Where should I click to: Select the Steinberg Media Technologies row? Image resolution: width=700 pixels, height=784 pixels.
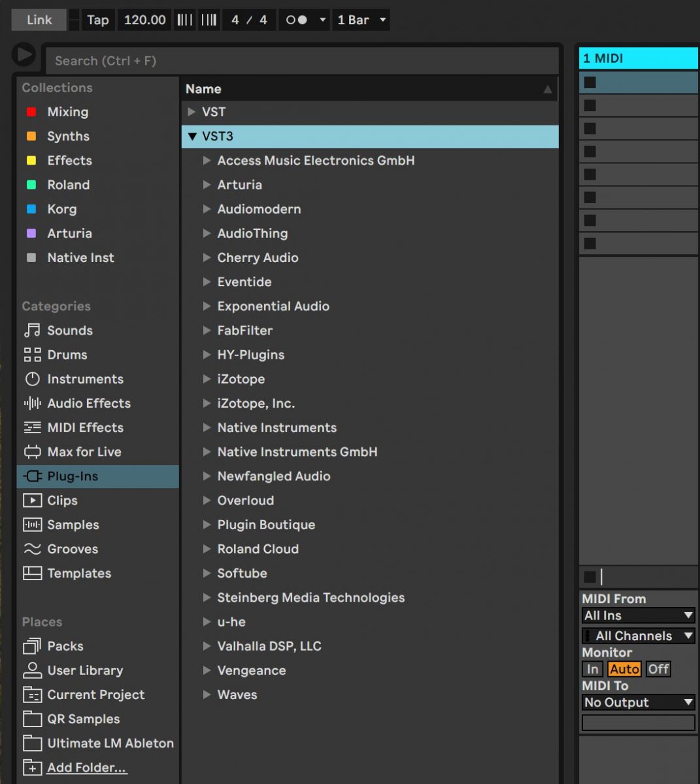pyautogui.click(x=370, y=597)
